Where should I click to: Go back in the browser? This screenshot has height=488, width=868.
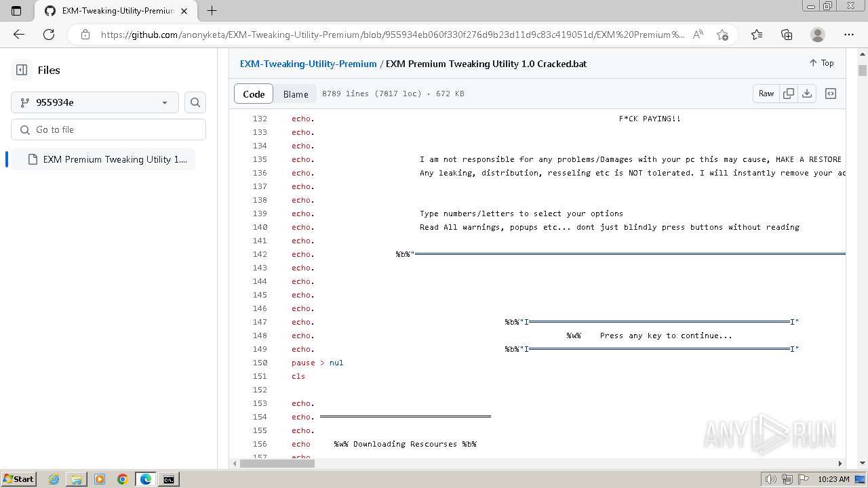coord(19,35)
